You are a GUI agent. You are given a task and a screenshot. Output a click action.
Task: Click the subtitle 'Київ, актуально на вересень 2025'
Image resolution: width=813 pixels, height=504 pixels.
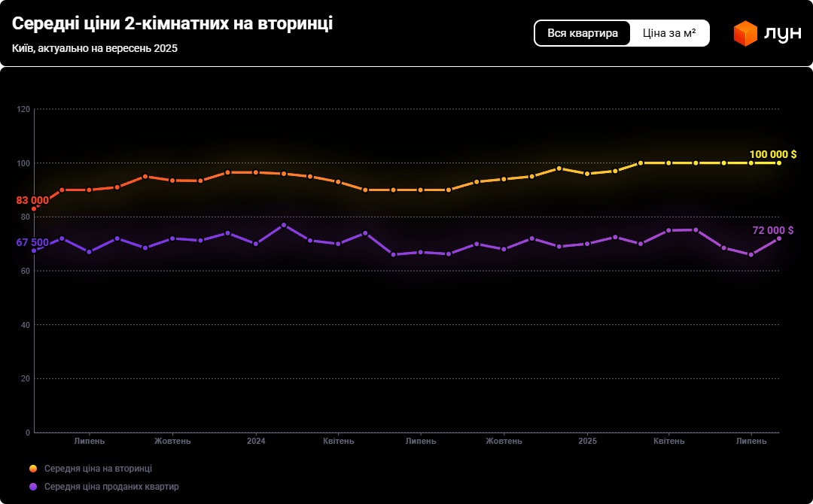pyautogui.click(x=95, y=48)
